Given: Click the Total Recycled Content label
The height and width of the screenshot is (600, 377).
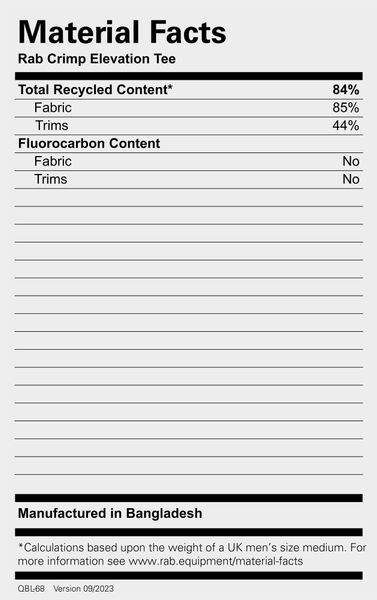Looking at the screenshot, I should pyautogui.click(x=93, y=90).
